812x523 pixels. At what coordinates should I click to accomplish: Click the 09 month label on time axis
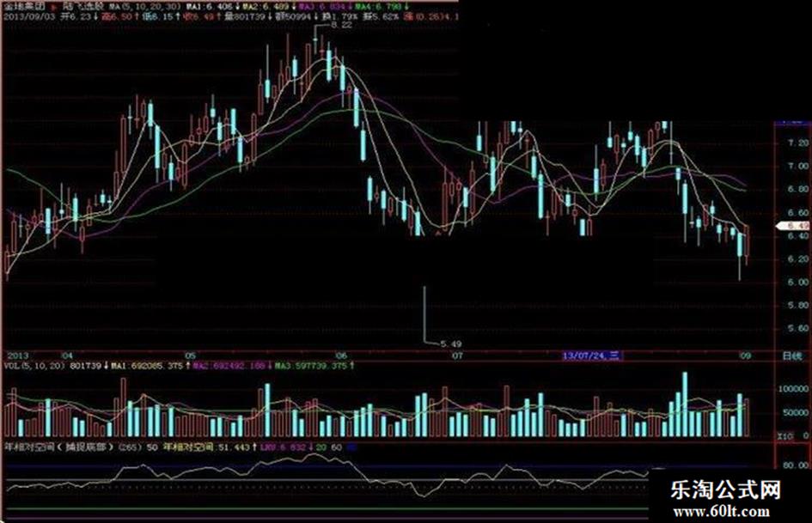coord(745,356)
